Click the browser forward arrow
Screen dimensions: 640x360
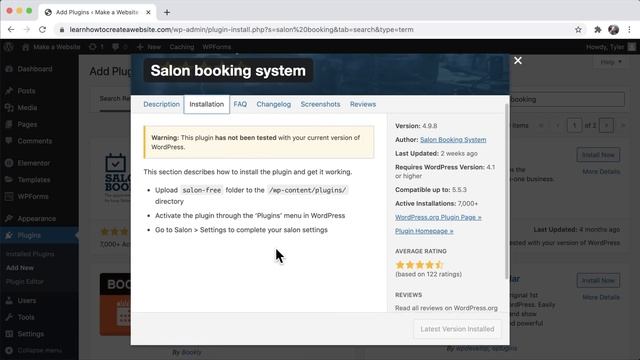coord(27,29)
